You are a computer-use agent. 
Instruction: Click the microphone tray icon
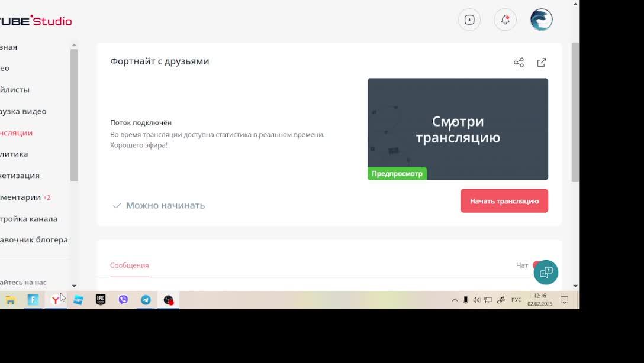pos(465,300)
